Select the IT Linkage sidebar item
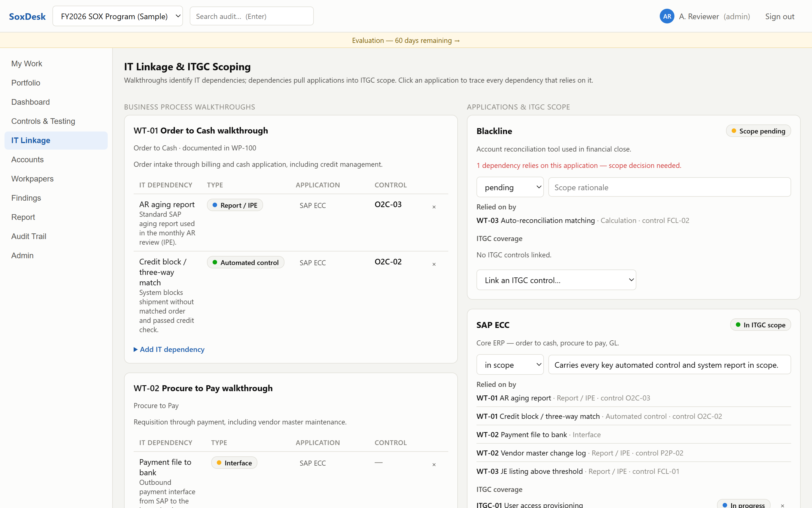 click(x=56, y=141)
